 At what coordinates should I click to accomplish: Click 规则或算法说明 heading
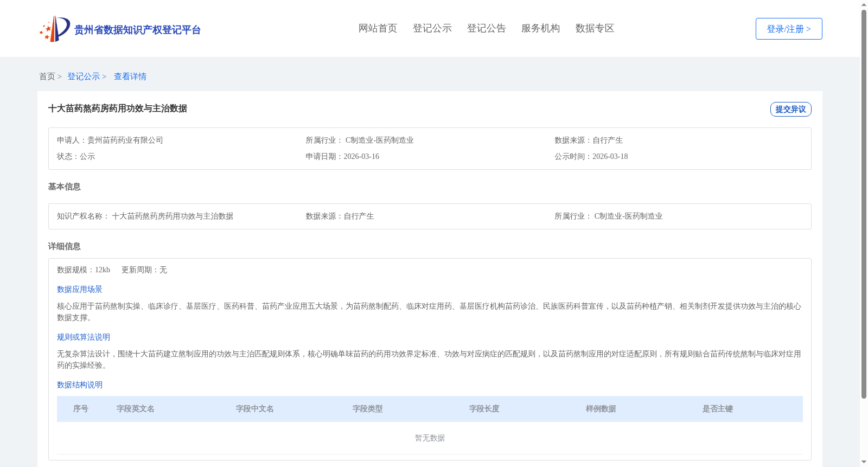pos(84,337)
